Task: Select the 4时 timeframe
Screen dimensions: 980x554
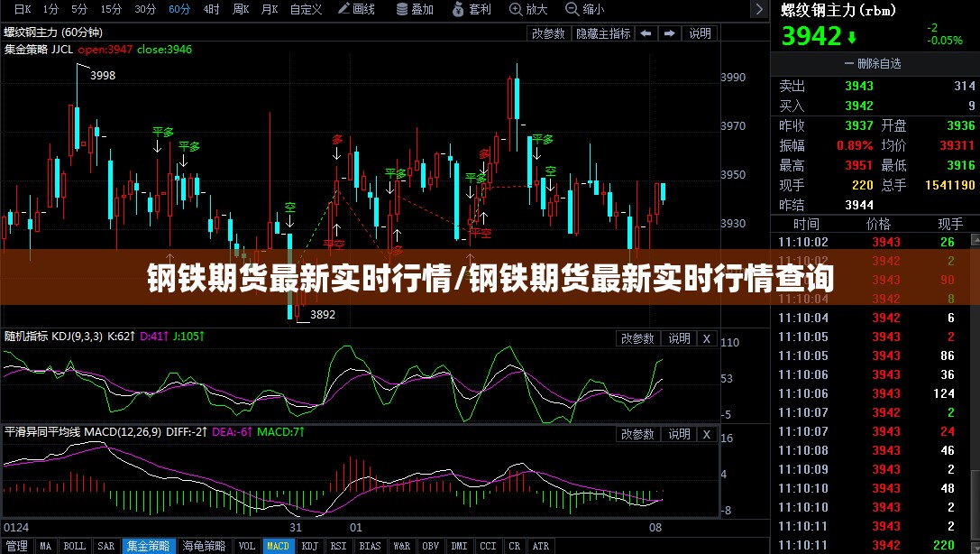Action: 211,9
